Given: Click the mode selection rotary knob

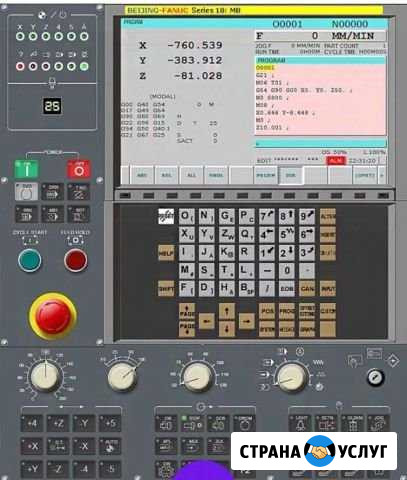Looking at the screenshot, I should (291, 377).
